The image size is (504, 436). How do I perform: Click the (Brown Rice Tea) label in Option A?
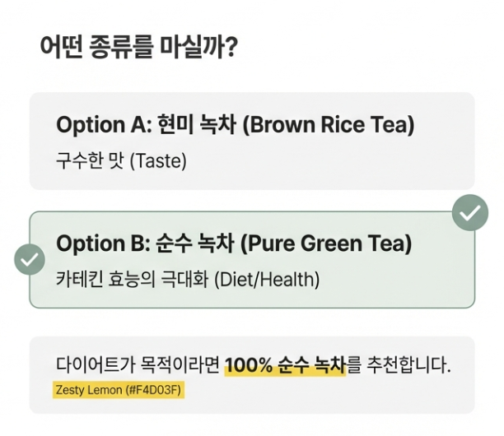329,124
